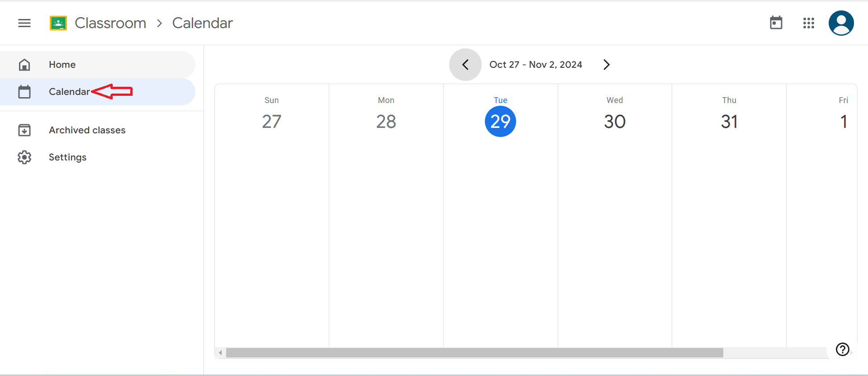Open Google Calendar from the top bar
Screen dimensions: 868x376
tap(776, 23)
